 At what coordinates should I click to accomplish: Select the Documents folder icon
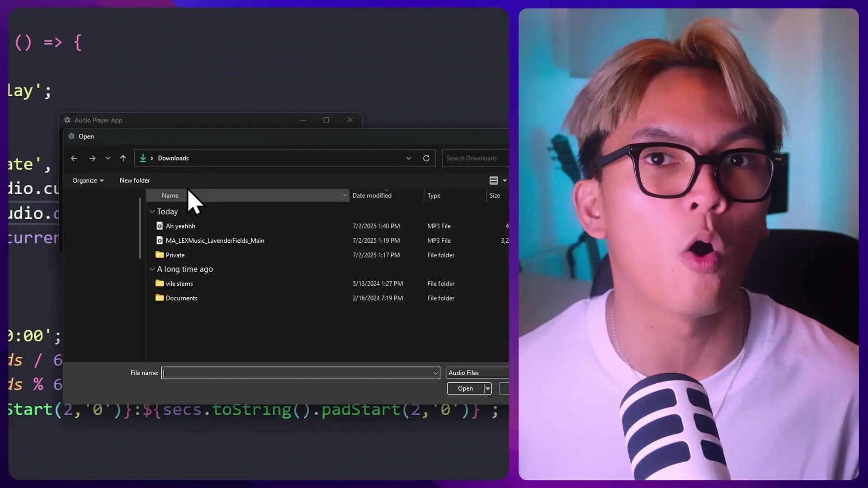coord(160,298)
